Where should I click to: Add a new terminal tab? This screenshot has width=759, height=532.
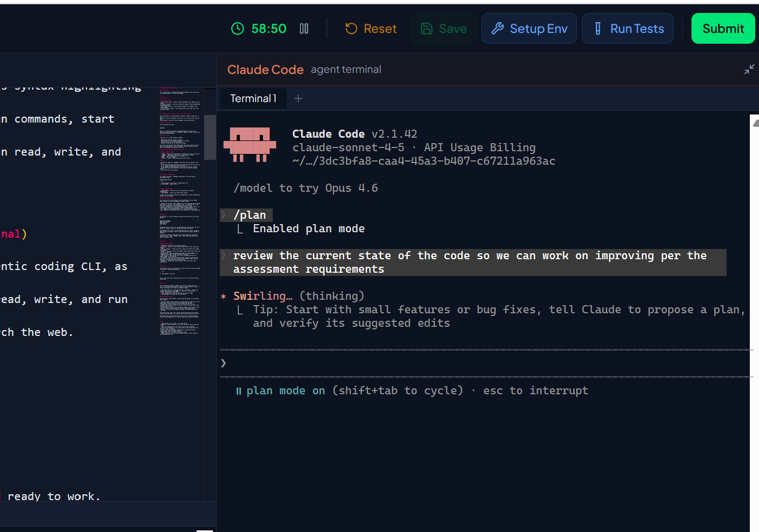pyautogui.click(x=298, y=98)
